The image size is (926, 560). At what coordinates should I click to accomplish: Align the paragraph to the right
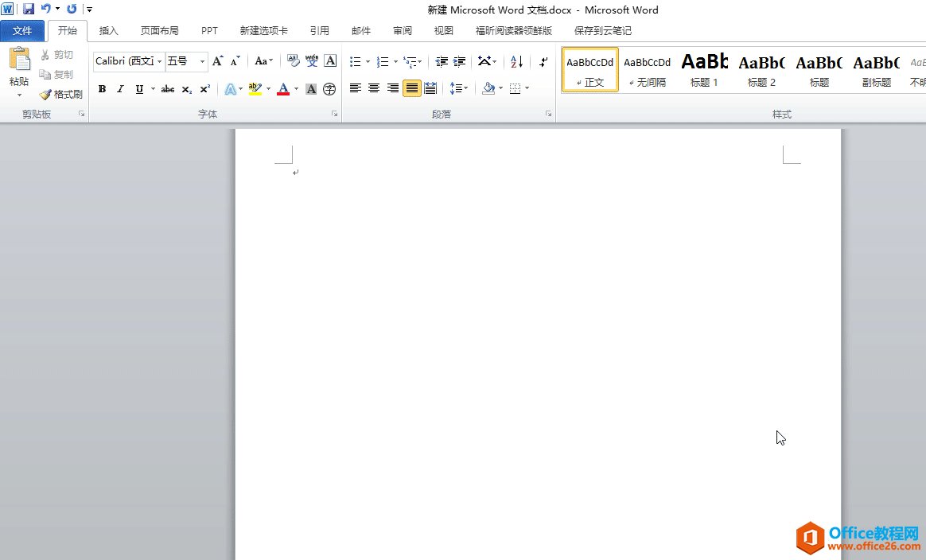coord(393,88)
